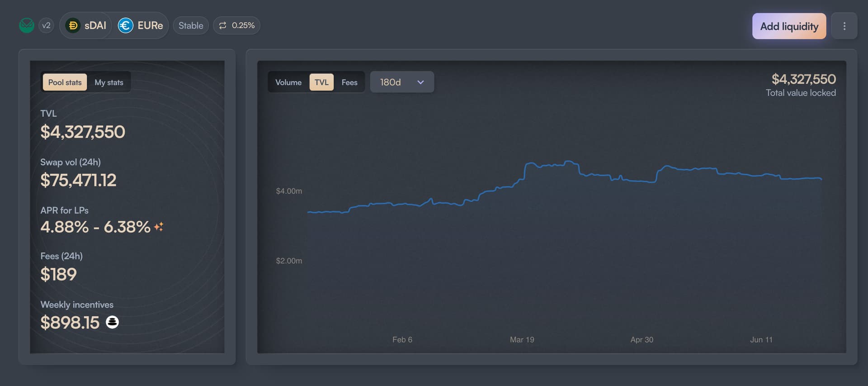Screen dimensions: 868x386
Task: Click the Weekly incentives label
Action: click(77, 305)
